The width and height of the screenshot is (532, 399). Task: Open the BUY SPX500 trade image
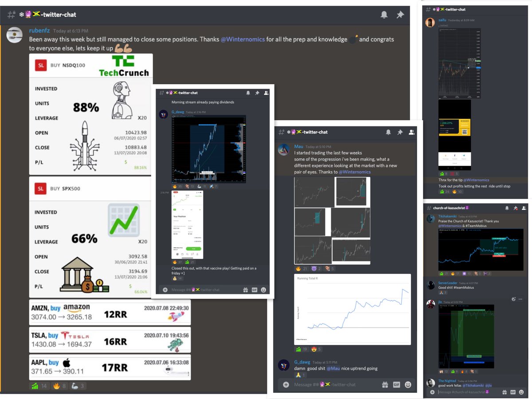click(x=91, y=237)
